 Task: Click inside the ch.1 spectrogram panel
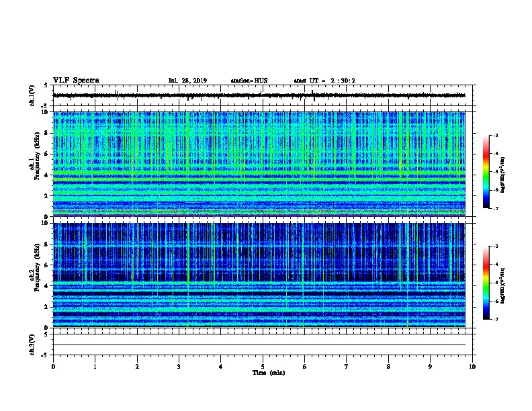point(259,164)
